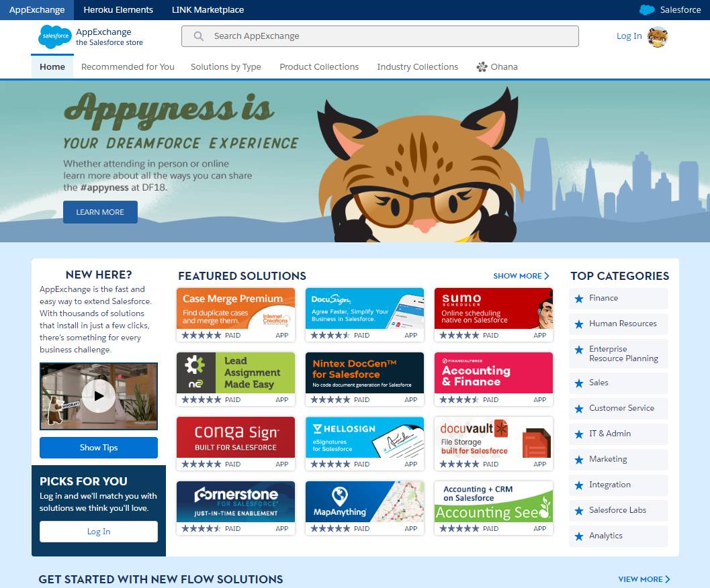Select the Marketing category
710x588 pixels.
[x=619, y=459]
